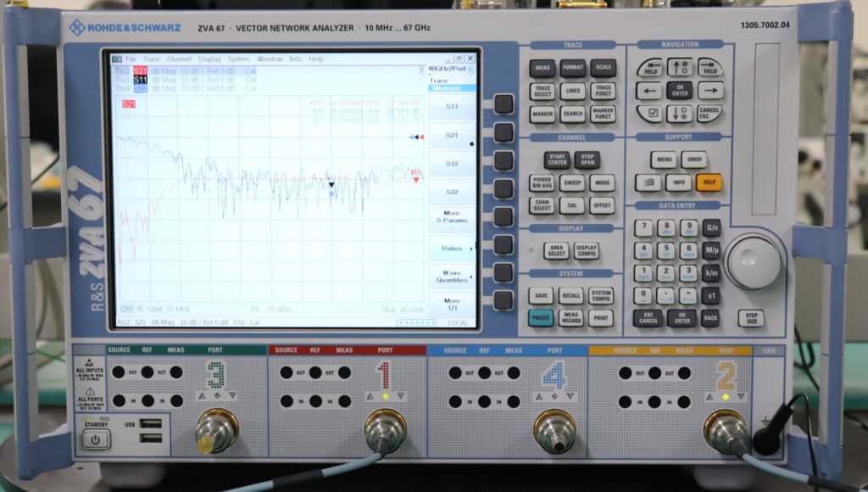Screen dimensions: 868x492
Task: Push the UNDO key
Action: [x=694, y=159]
